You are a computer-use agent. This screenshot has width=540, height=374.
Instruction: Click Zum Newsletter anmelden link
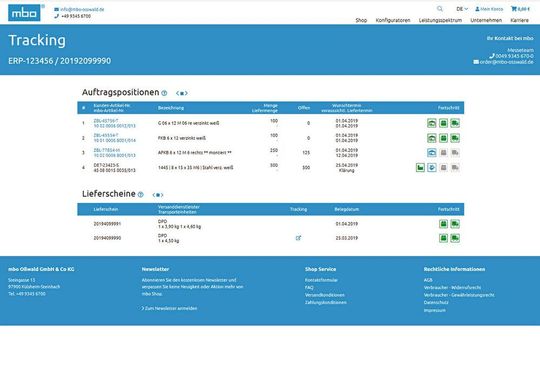(169, 309)
